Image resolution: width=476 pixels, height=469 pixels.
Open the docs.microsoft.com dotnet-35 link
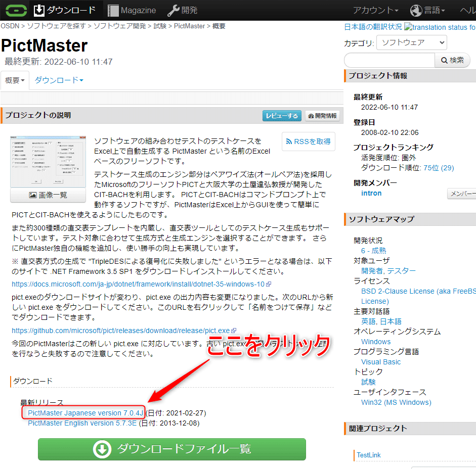pos(138,284)
